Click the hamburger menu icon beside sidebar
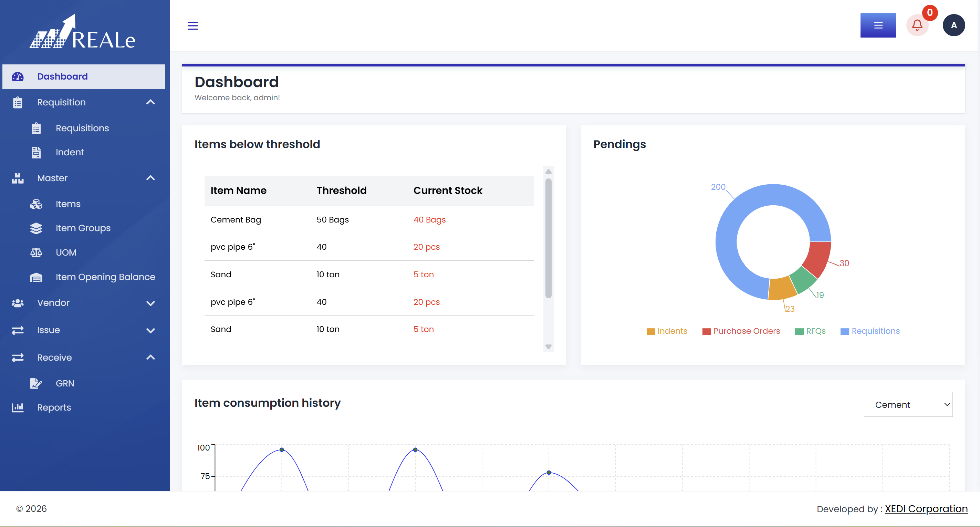The image size is (980, 527). pos(192,25)
